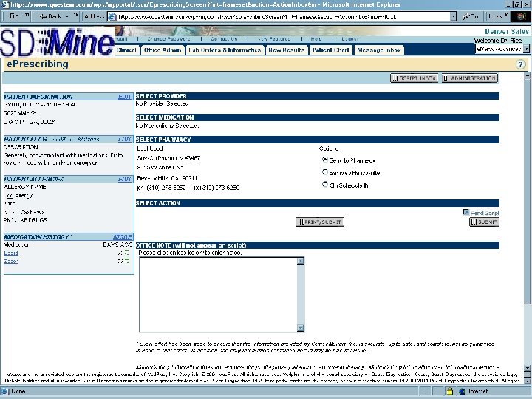Toggle the Pend Script checkbox
This screenshot has height=399, width=532.
click(465, 212)
